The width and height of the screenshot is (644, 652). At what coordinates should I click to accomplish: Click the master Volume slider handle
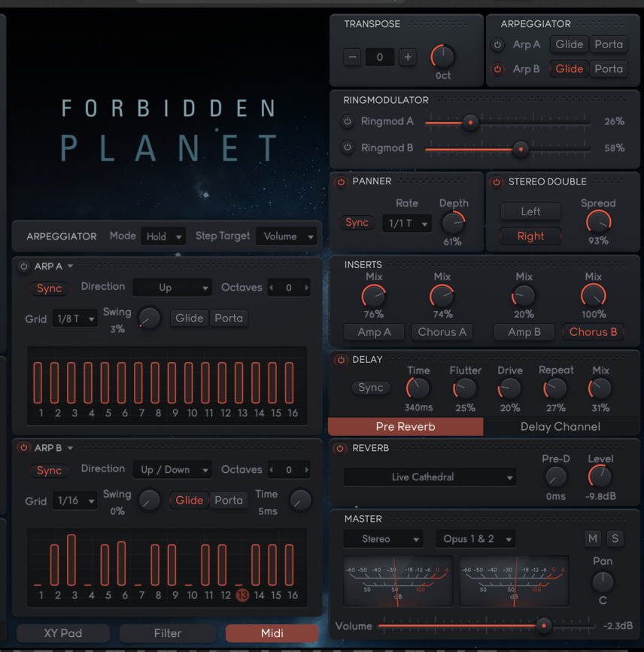tap(544, 625)
